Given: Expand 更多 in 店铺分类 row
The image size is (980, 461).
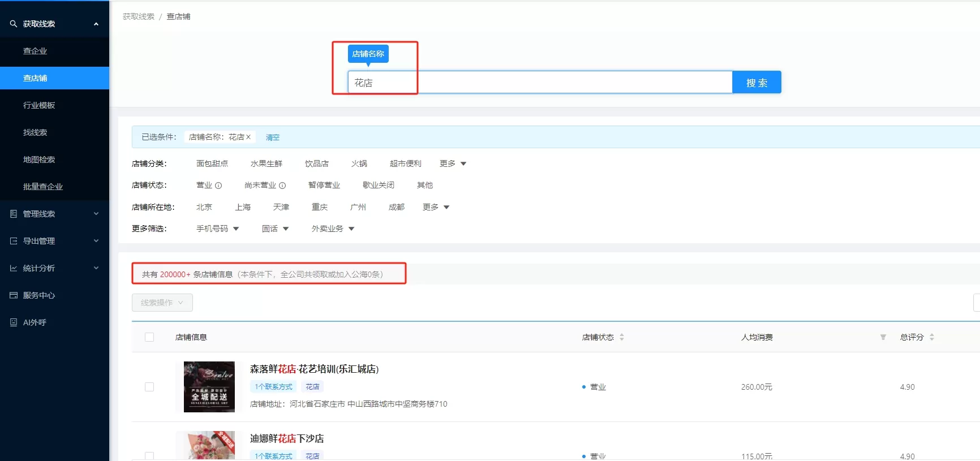Looking at the screenshot, I should pos(453,163).
